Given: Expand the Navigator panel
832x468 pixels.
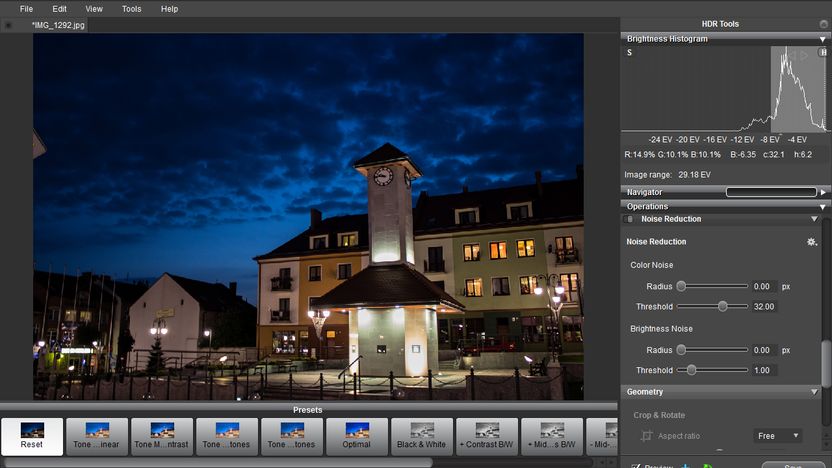Looking at the screenshot, I should pyautogui.click(x=823, y=192).
